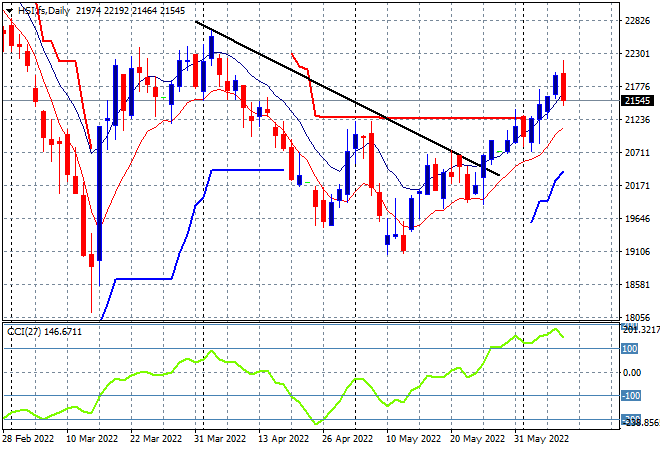The image size is (660, 450).
Task: Select the current price label 21545
Action: (637, 101)
